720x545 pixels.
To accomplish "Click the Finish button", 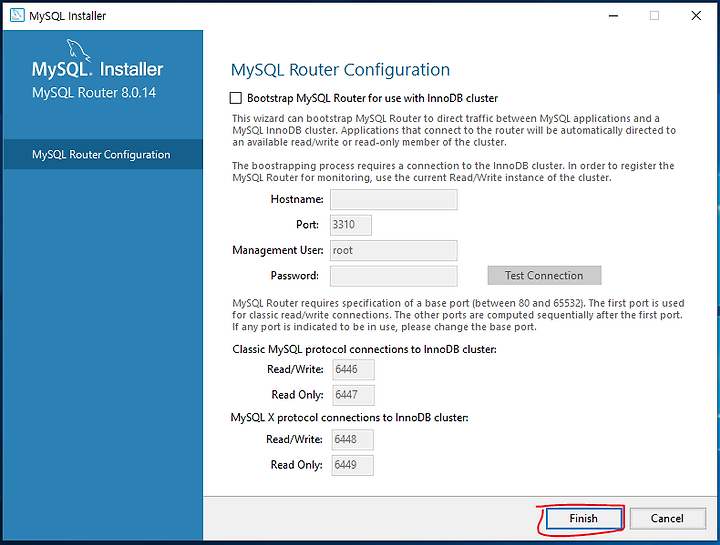I will coord(584,518).
